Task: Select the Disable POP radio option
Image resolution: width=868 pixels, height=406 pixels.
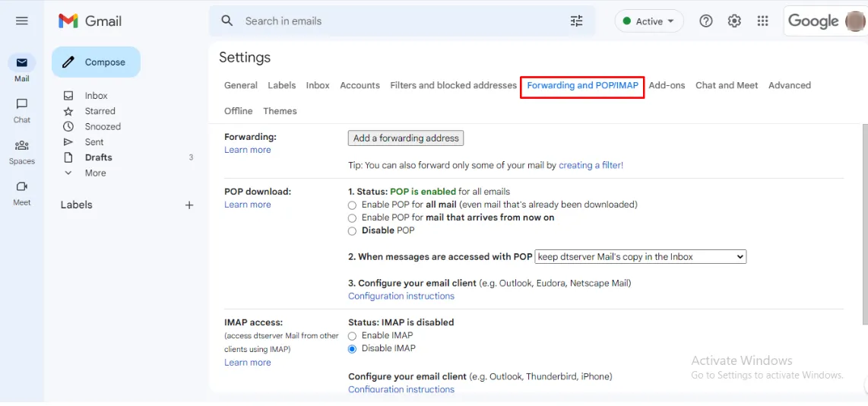Action: click(x=352, y=231)
